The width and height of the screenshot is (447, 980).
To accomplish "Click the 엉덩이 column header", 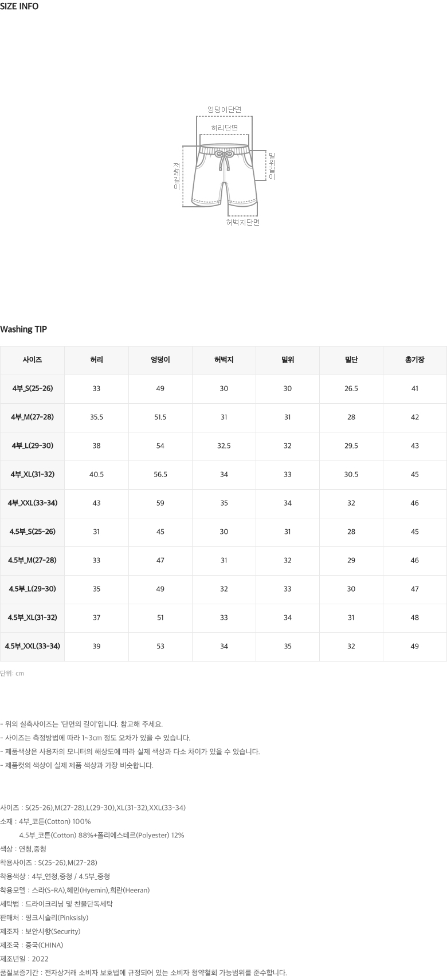I will (x=160, y=360).
